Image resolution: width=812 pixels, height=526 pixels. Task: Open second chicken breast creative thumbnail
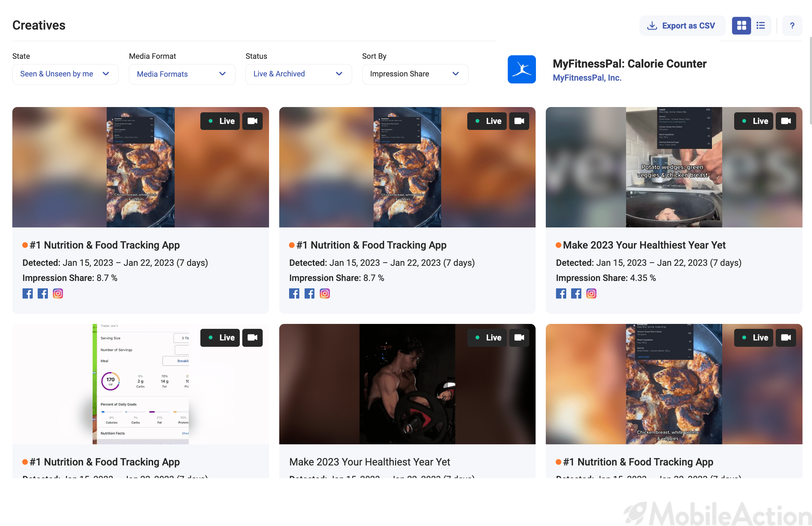coord(407,167)
